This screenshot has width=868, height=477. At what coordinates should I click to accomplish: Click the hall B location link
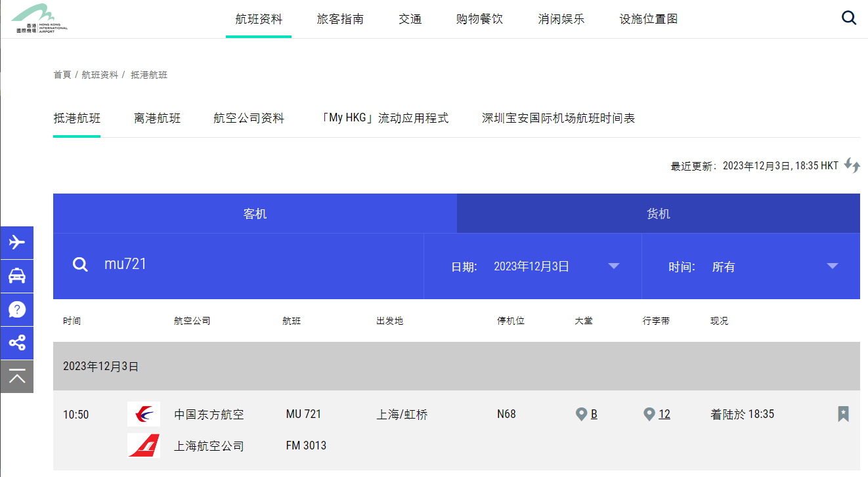594,414
